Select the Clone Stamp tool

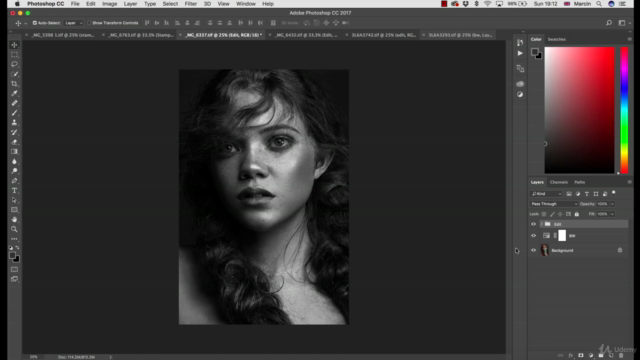[x=14, y=122]
